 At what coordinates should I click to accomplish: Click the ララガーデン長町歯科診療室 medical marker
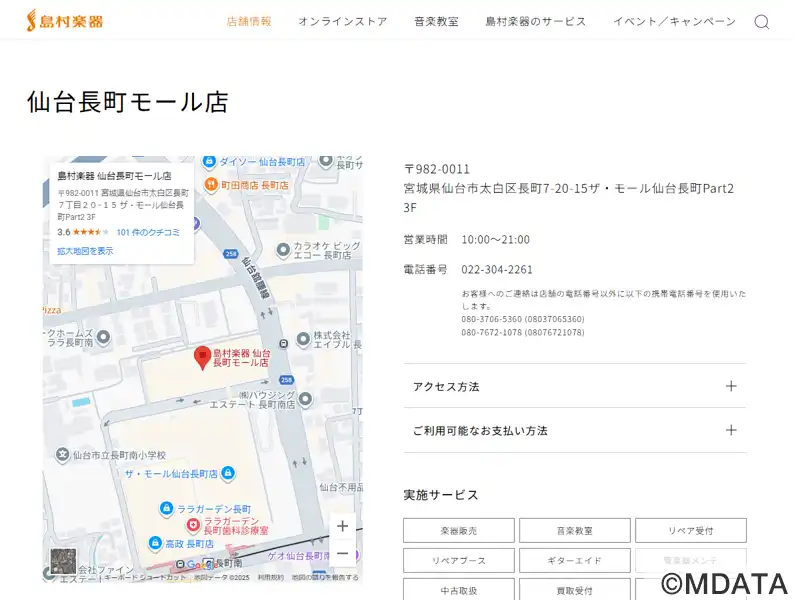[x=192, y=524]
